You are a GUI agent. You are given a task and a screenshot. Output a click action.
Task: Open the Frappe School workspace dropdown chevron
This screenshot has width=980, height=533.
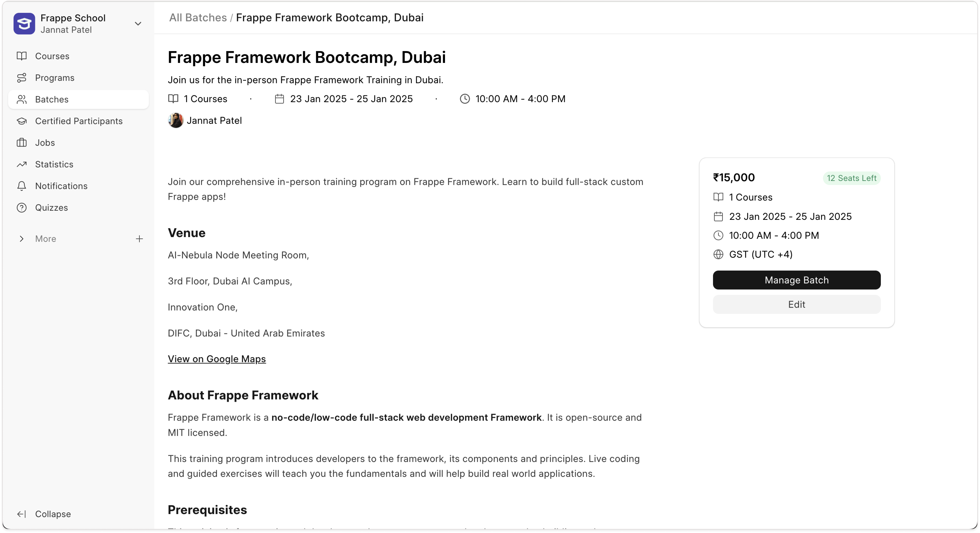tap(138, 24)
